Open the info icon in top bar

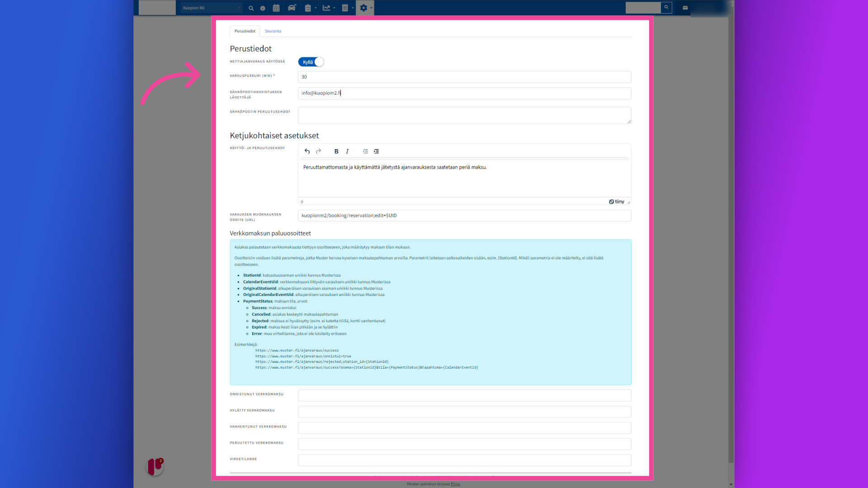[x=263, y=8]
